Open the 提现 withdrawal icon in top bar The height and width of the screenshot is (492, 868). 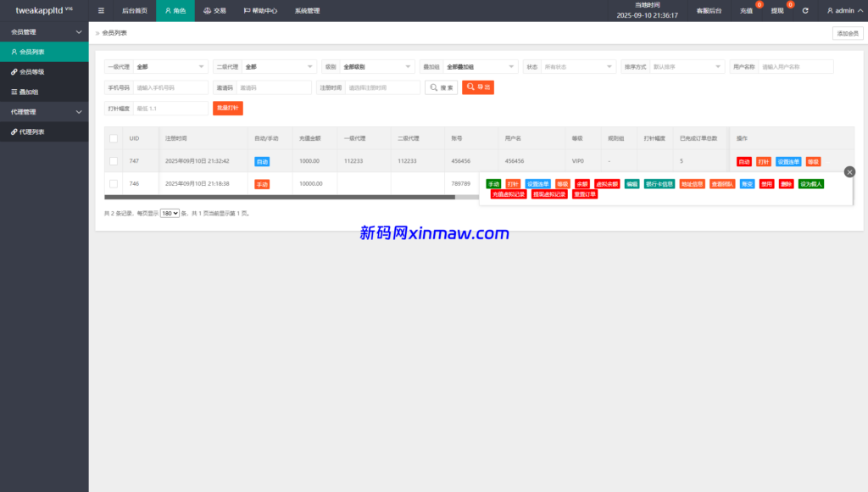776,10
